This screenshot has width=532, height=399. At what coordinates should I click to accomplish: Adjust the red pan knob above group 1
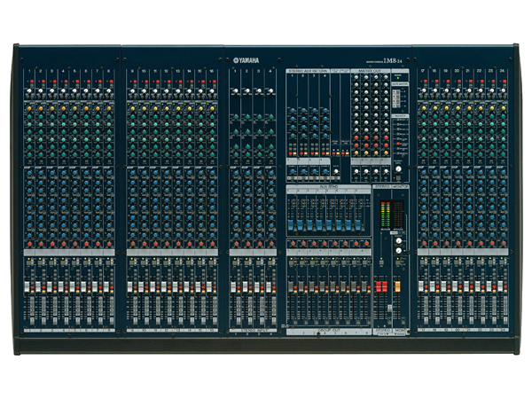coord(293,243)
